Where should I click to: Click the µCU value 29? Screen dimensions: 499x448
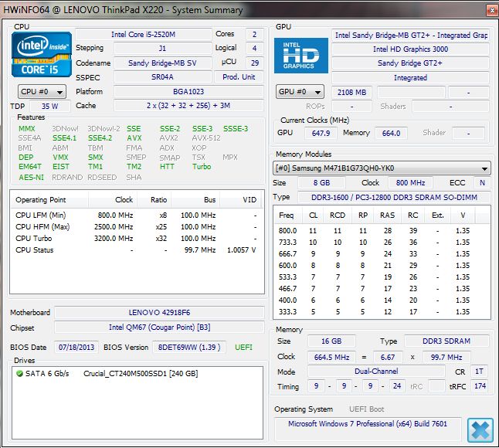click(x=255, y=63)
